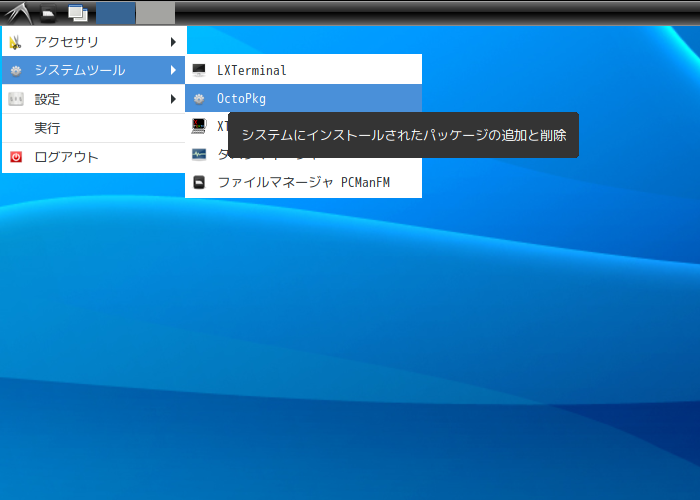Screen dimensions: 700x500
Task: Switch to the first blue workspace
Action: [x=116, y=13]
